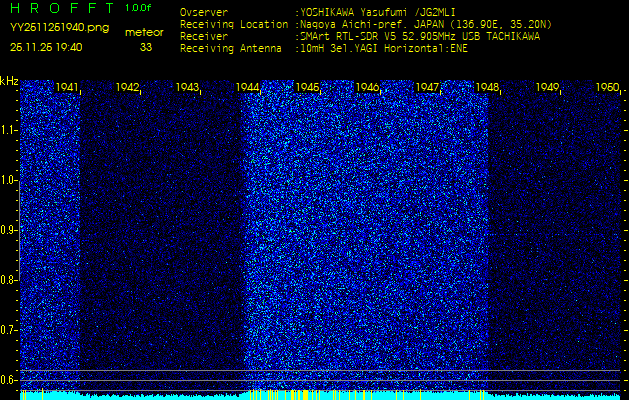
Task: Click the 1943 time marker
Action: point(187,87)
